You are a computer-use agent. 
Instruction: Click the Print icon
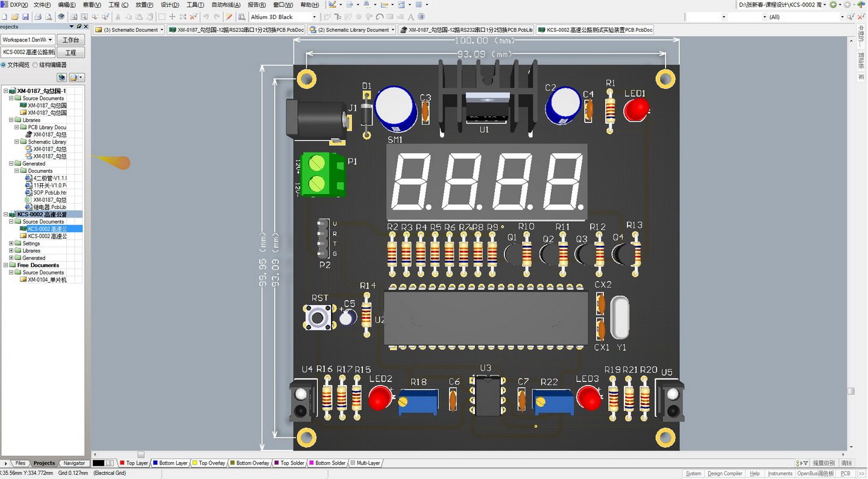click(38, 17)
